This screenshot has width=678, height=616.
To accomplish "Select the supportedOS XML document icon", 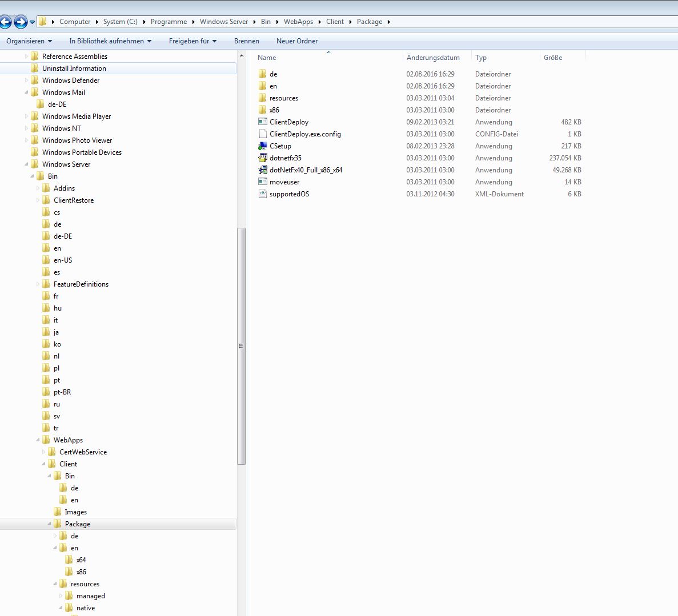I will (263, 194).
